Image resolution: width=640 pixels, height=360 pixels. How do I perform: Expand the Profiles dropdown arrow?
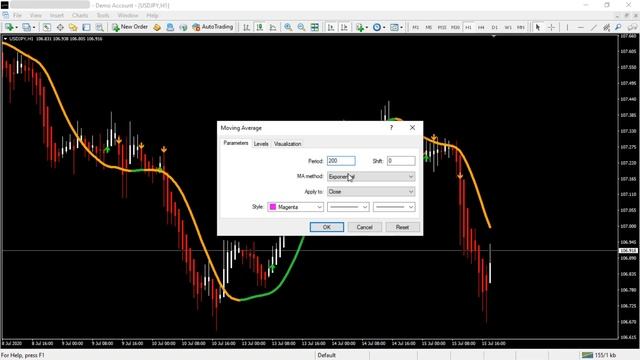(33, 27)
